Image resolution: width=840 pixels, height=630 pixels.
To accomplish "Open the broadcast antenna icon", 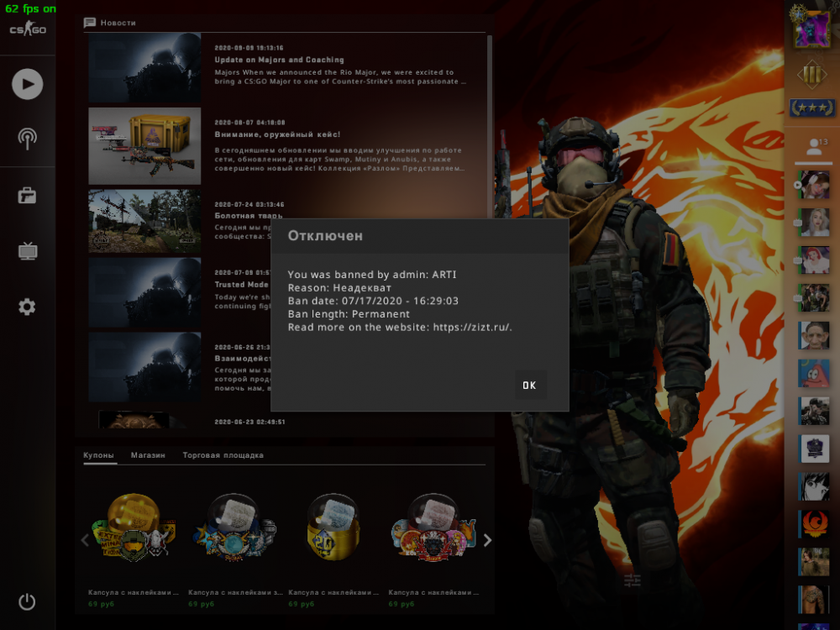I will (x=28, y=139).
